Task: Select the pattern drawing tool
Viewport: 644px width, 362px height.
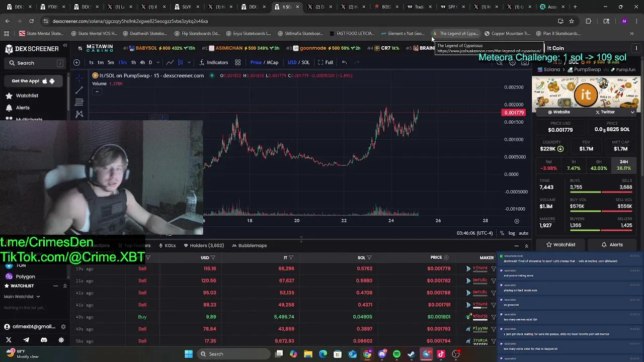Action: pyautogui.click(x=79, y=114)
